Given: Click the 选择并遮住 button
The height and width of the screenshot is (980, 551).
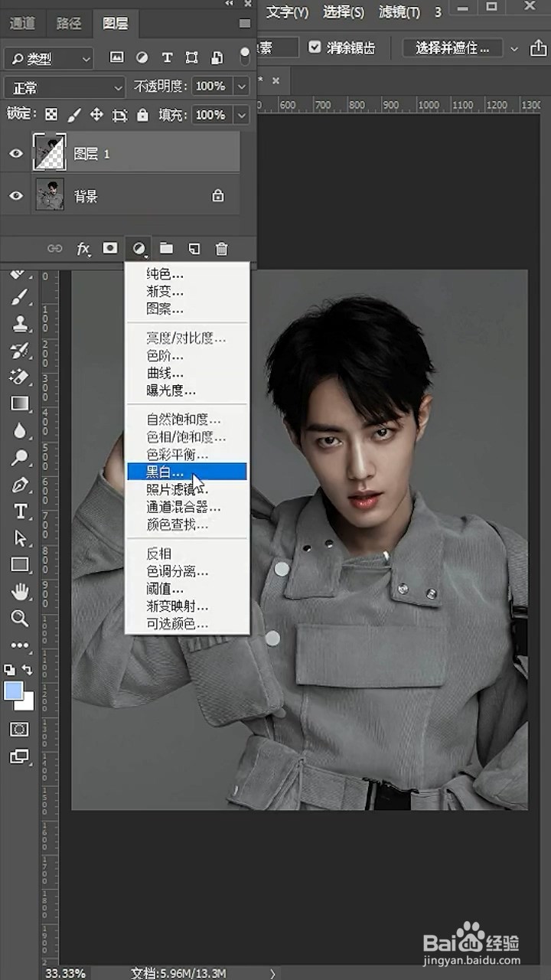Looking at the screenshot, I should tap(452, 48).
